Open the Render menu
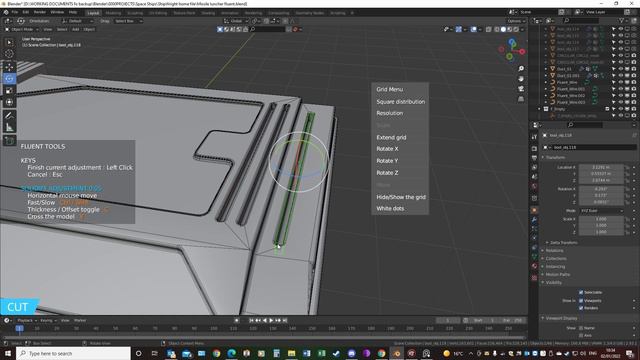640x360 pixels. [x=40, y=12]
